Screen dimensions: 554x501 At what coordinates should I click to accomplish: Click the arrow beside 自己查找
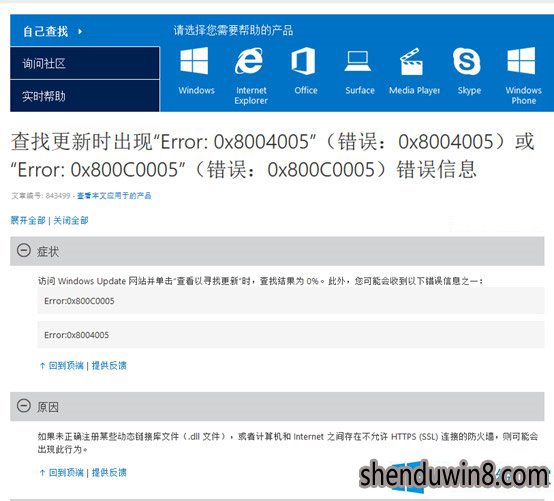(x=80, y=31)
